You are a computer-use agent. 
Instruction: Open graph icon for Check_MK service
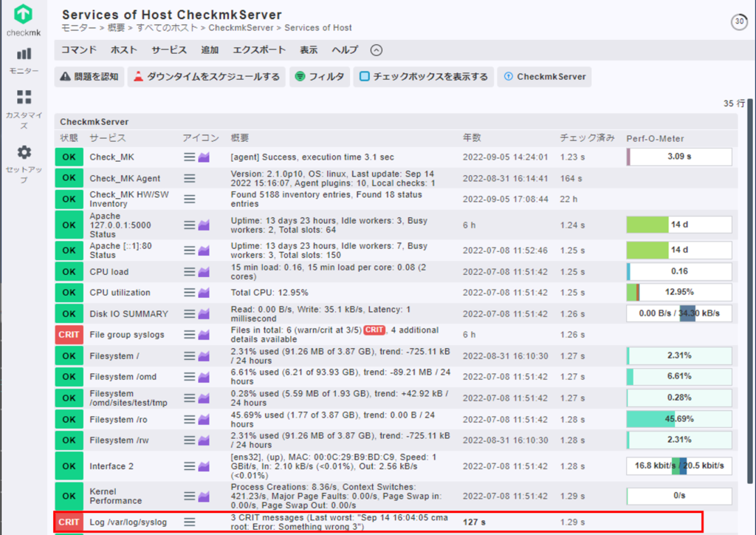tap(204, 157)
